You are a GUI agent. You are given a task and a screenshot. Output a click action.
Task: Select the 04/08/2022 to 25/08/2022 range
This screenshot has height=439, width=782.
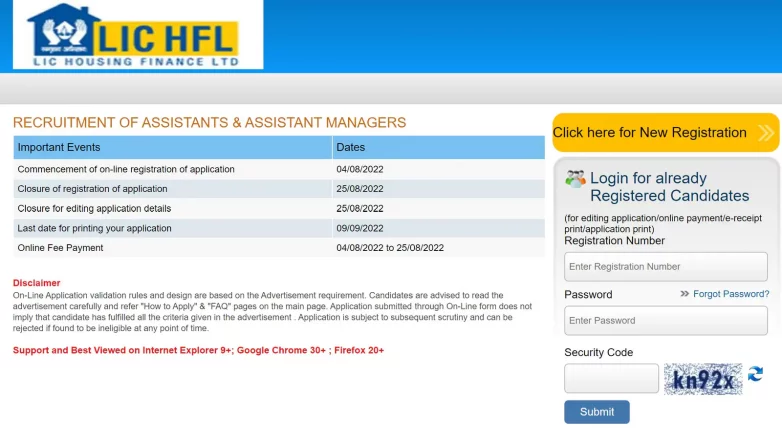[390, 248]
